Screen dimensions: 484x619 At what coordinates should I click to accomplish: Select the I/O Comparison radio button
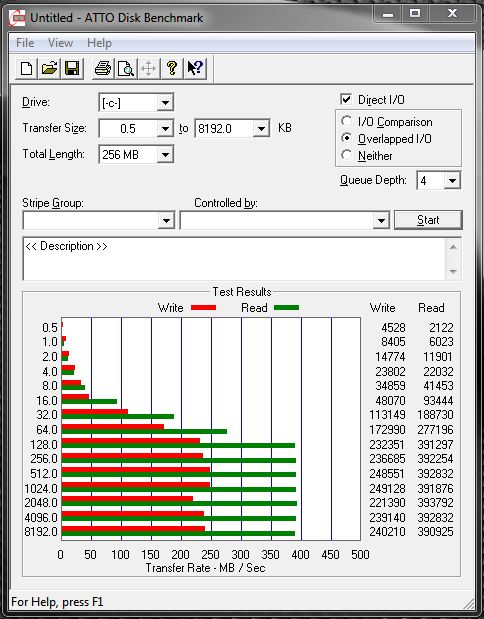[x=346, y=121]
